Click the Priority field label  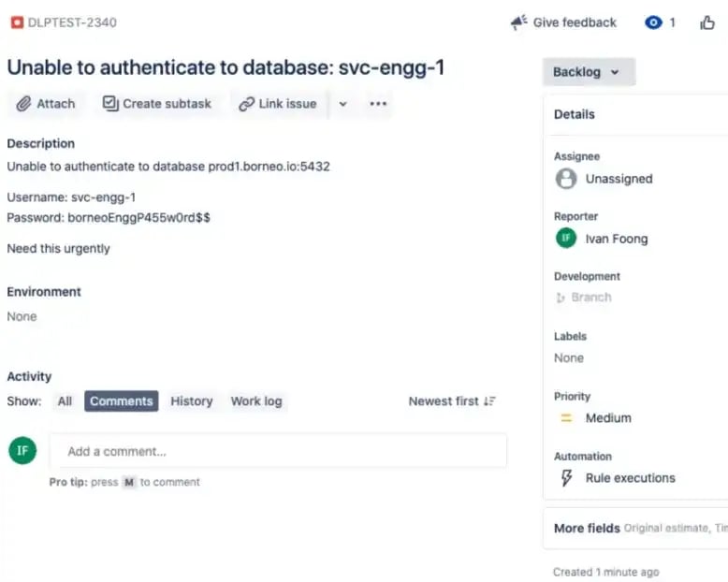point(572,396)
